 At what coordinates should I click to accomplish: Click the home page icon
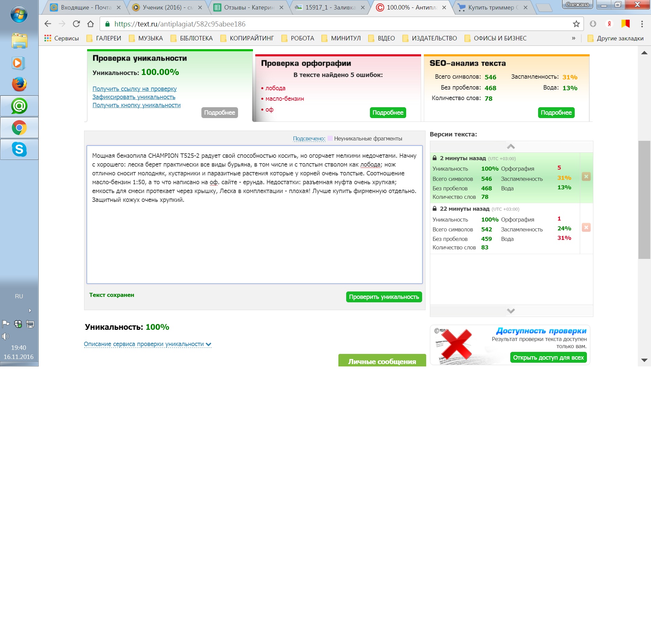[91, 24]
